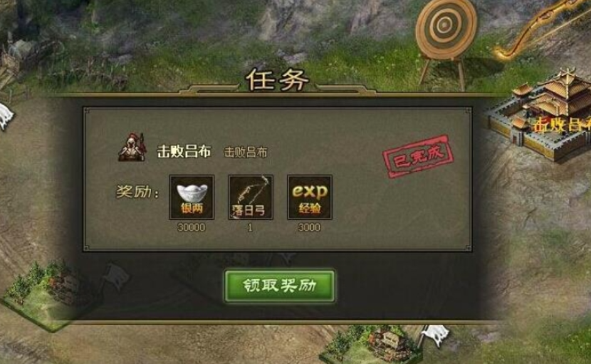Screen dimensions: 591x364
Task: Select the 银两 silver ingot reward icon
Action: click(192, 197)
